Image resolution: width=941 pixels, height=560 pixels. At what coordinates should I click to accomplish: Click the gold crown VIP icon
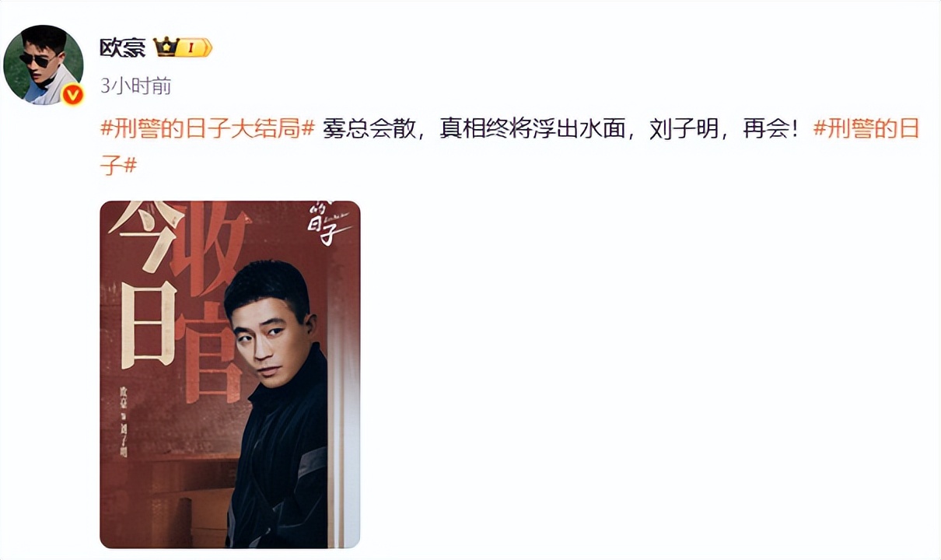(x=166, y=47)
